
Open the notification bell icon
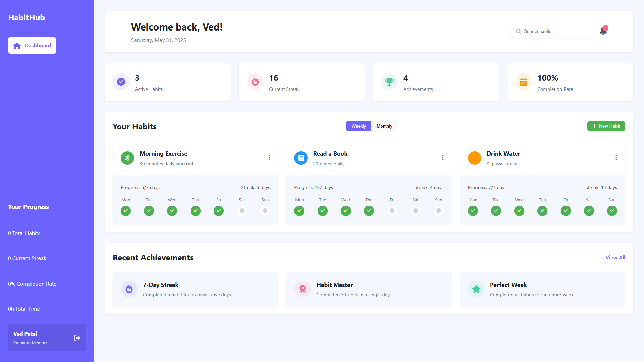click(603, 31)
